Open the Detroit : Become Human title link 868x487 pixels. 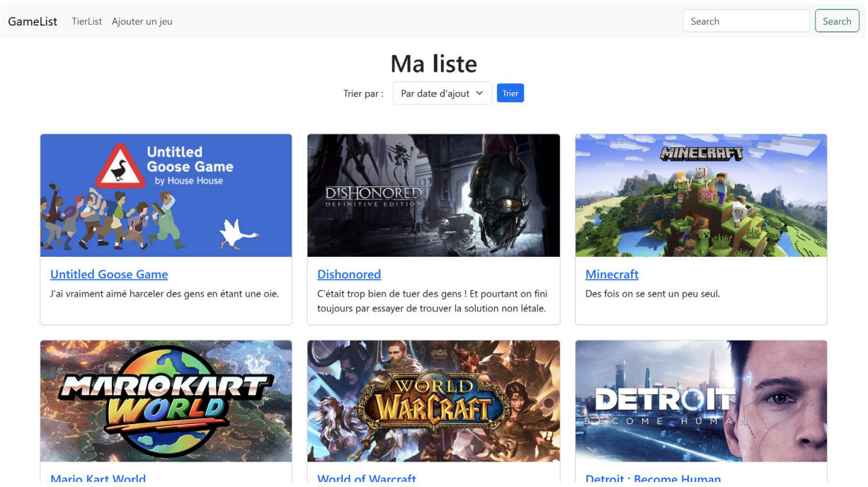tap(653, 479)
